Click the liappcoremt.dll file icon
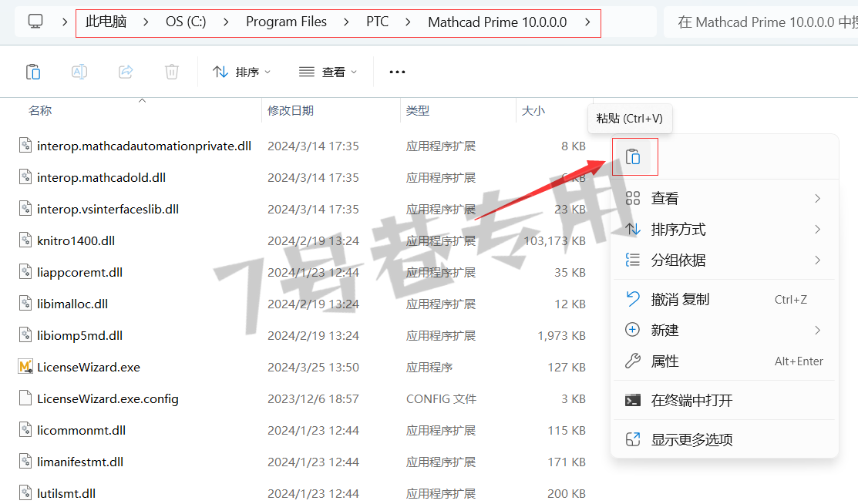Screen dimensions: 858x504 [25, 272]
